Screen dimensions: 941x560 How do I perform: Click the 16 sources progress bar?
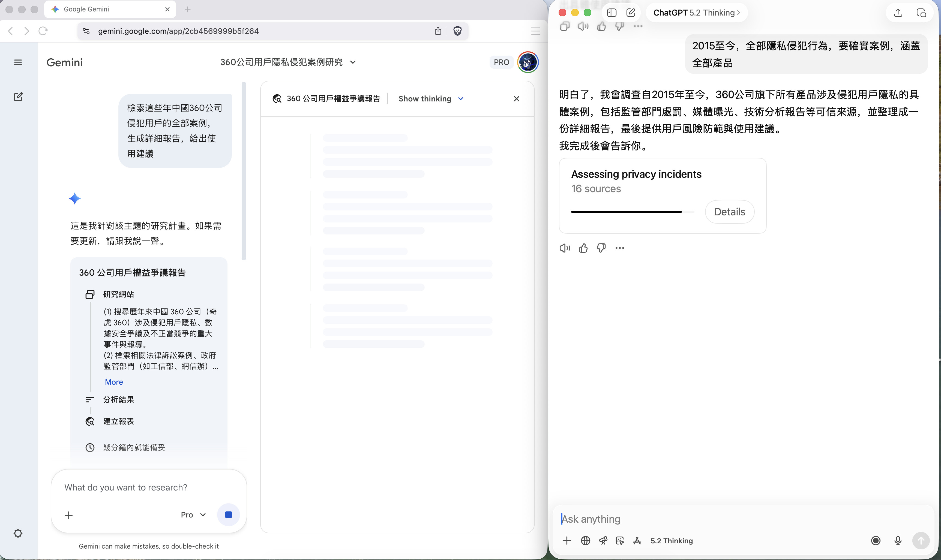[633, 212]
